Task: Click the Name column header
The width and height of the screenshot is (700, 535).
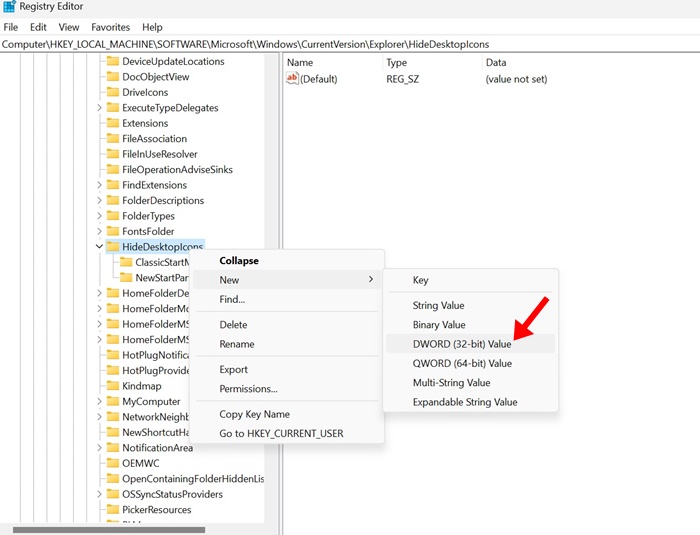Action: tap(333, 63)
